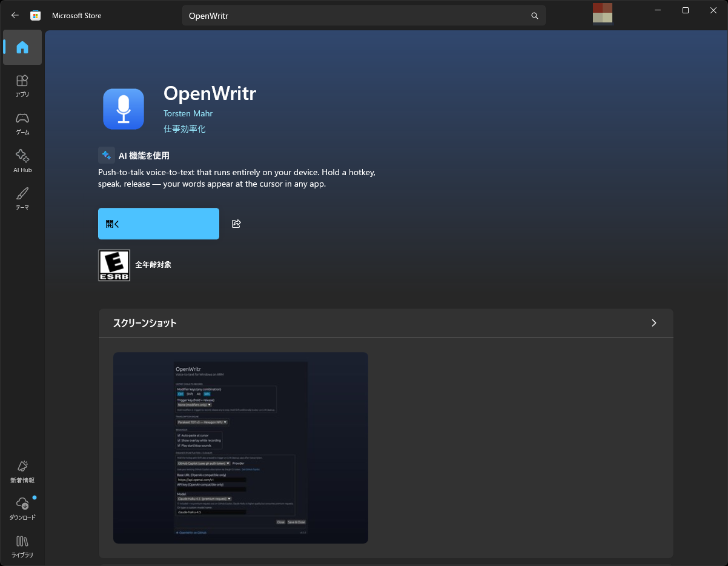Open the 仕事効率化 category link
Image resolution: width=728 pixels, height=566 pixels.
[x=185, y=129]
